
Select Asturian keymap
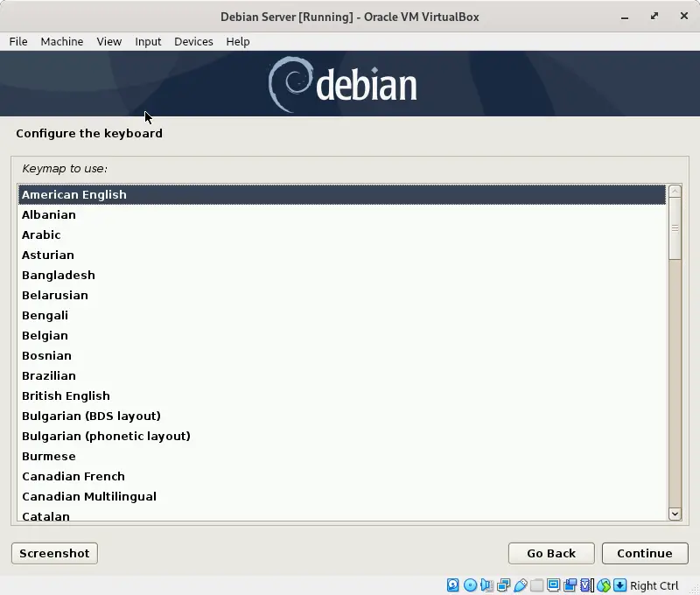pos(342,255)
